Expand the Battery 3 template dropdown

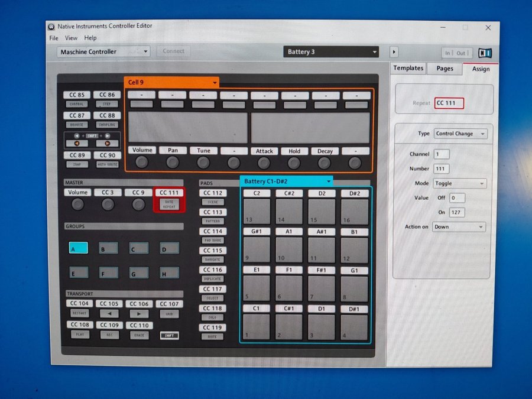pos(330,52)
